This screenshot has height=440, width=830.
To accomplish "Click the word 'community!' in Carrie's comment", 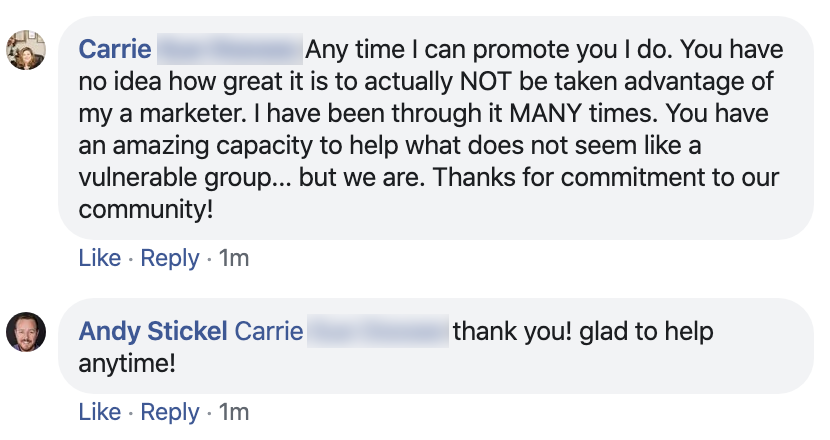I will pos(146,211).
